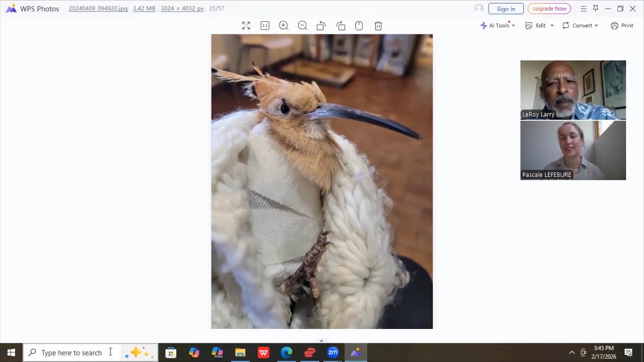
Task: Open the Windows Start menu
Action: [11, 352]
